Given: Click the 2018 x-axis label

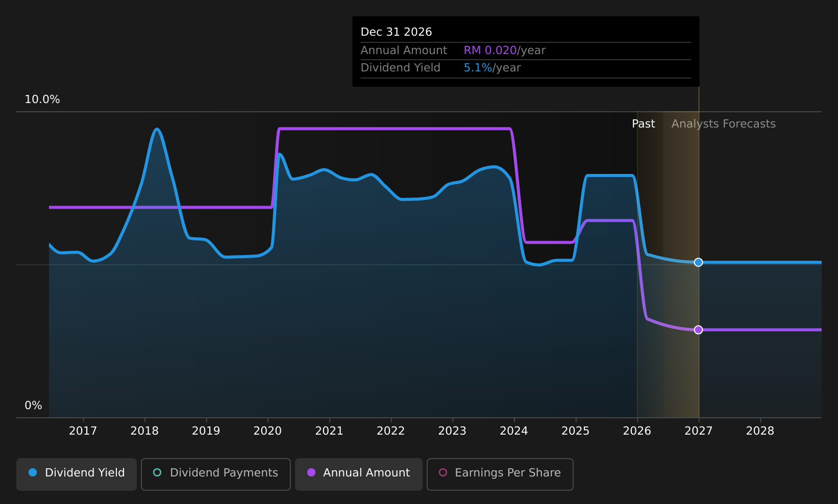Looking at the screenshot, I should [145, 431].
